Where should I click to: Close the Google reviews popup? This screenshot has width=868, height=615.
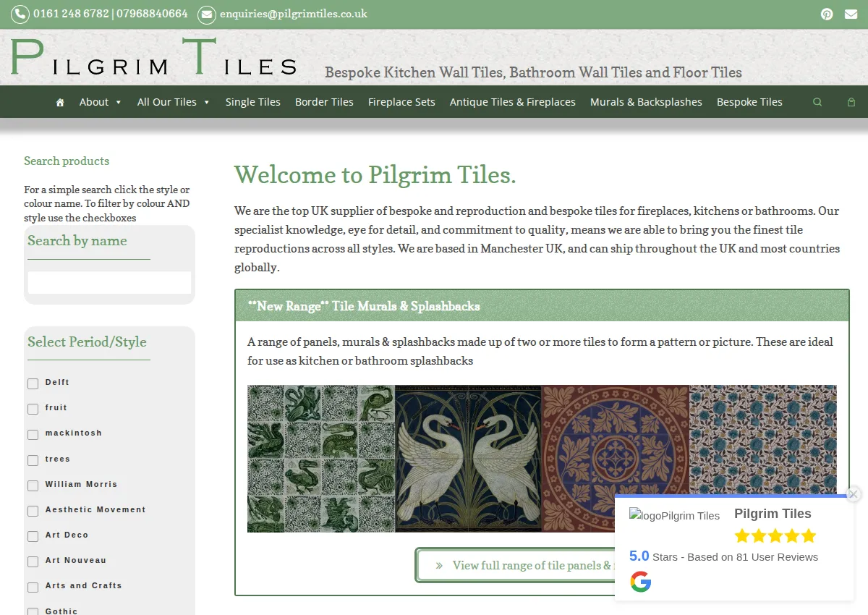[854, 494]
